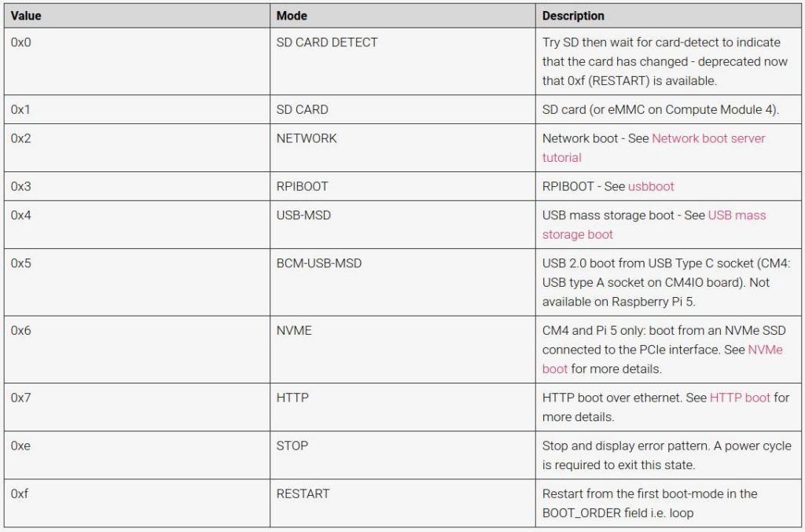The image size is (805, 532).
Task: Select the RPIBOOT mode text
Action: click(302, 187)
